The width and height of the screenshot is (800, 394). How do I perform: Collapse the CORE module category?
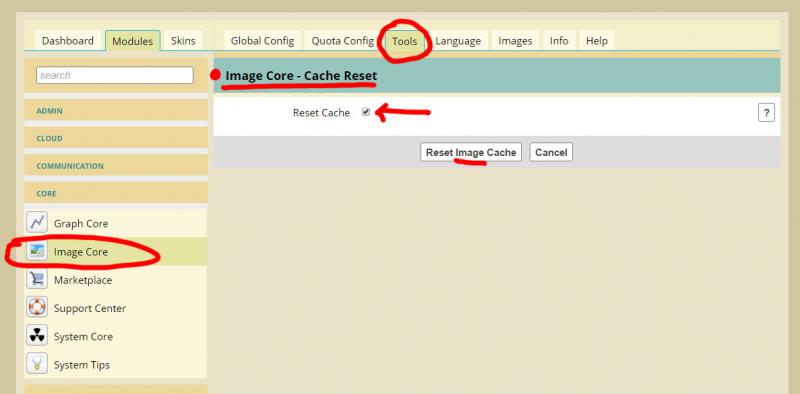click(x=116, y=193)
